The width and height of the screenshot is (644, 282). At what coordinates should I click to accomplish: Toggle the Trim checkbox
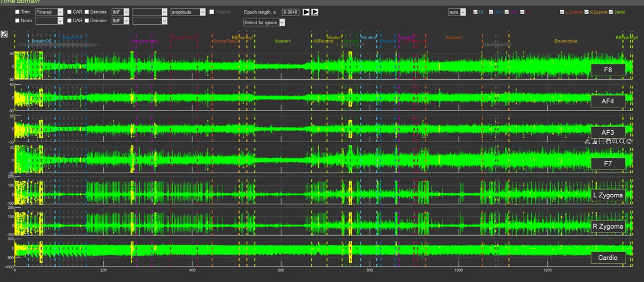point(18,12)
